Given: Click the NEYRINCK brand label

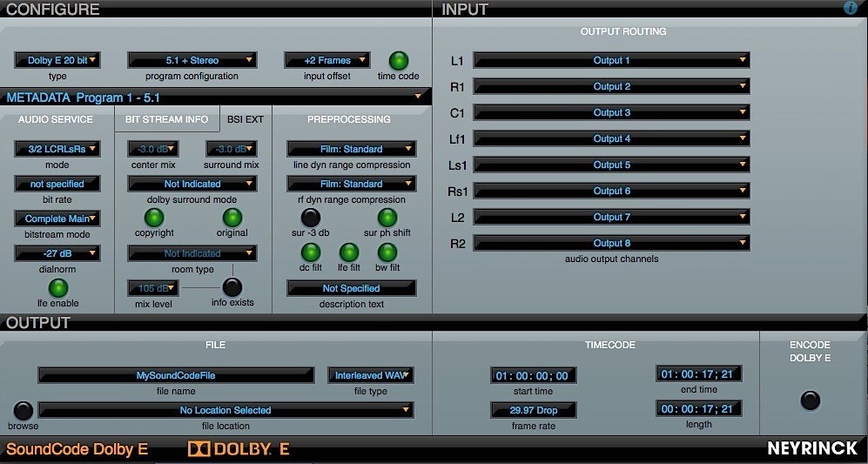Looking at the screenshot, I should (812, 448).
